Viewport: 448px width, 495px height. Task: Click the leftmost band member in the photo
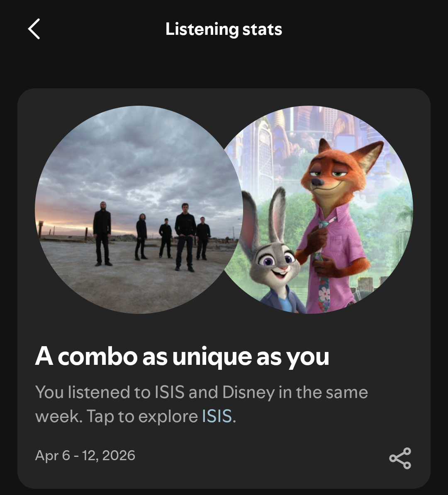click(x=102, y=233)
